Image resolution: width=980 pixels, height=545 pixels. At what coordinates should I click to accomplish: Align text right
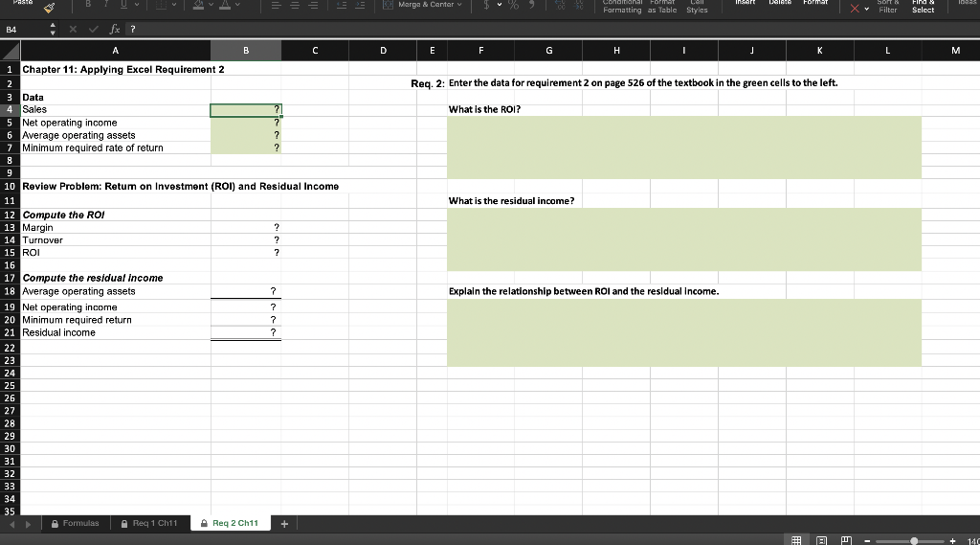point(313,5)
